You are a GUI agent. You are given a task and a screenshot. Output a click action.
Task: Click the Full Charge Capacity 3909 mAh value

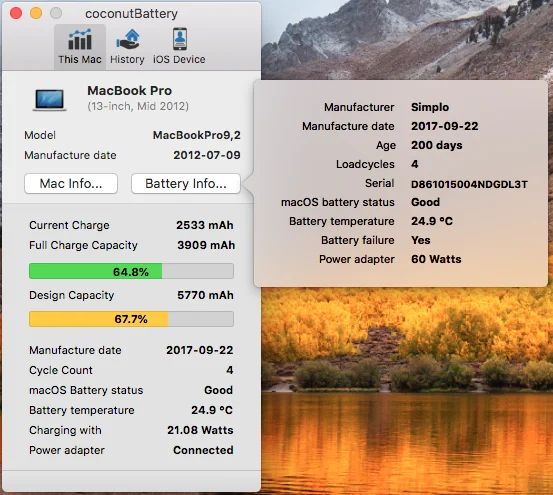[x=206, y=245]
